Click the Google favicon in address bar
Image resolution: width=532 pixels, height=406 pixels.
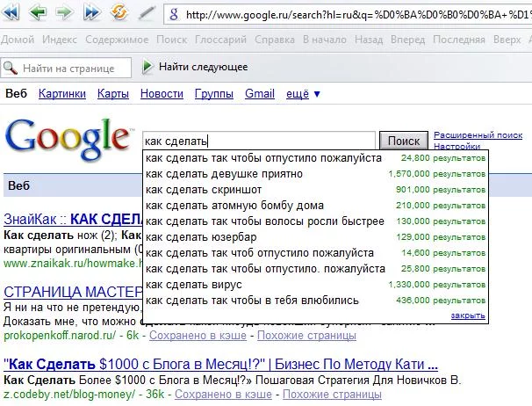pos(174,14)
